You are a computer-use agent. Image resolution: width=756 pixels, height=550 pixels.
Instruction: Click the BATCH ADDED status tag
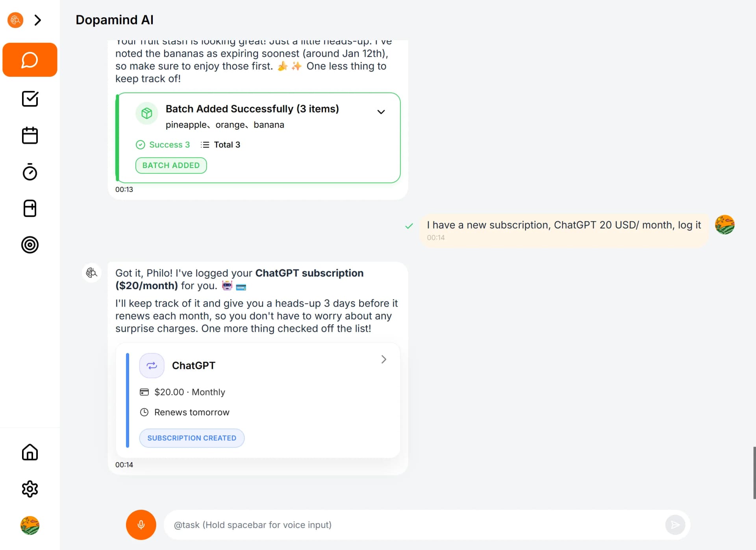tap(171, 165)
